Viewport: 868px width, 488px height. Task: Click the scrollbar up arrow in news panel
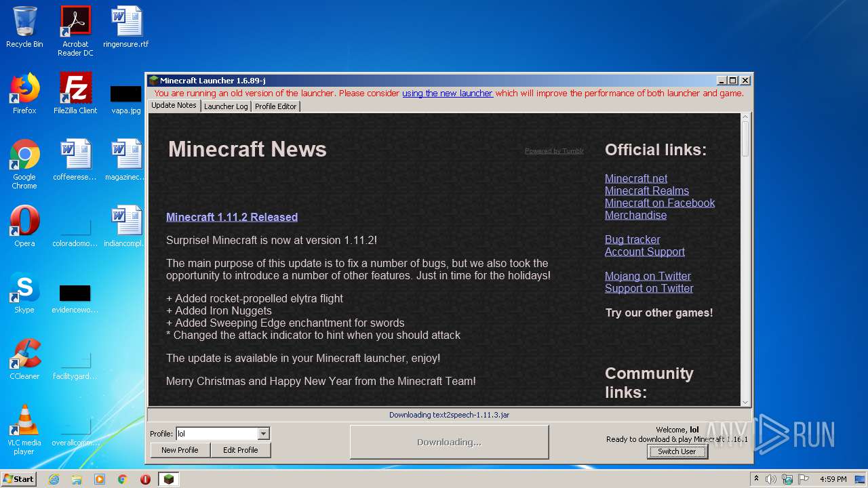pos(745,117)
